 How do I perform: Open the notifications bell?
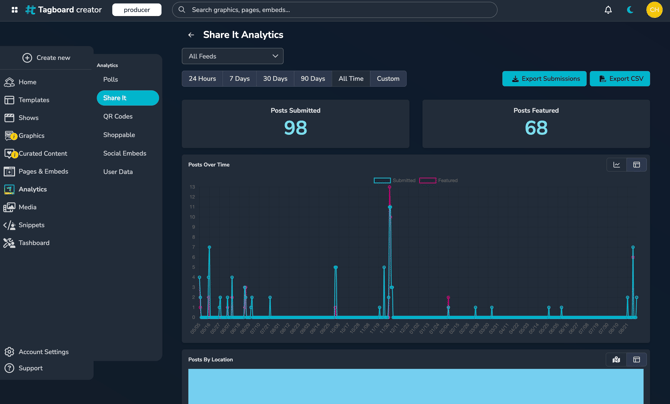tap(608, 10)
